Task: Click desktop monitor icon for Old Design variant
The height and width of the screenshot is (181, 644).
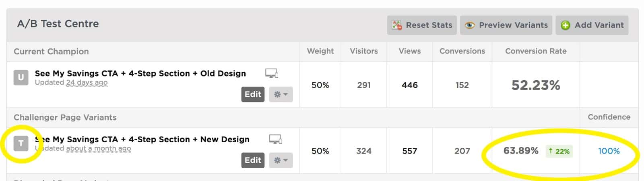Action: pyautogui.click(x=272, y=73)
